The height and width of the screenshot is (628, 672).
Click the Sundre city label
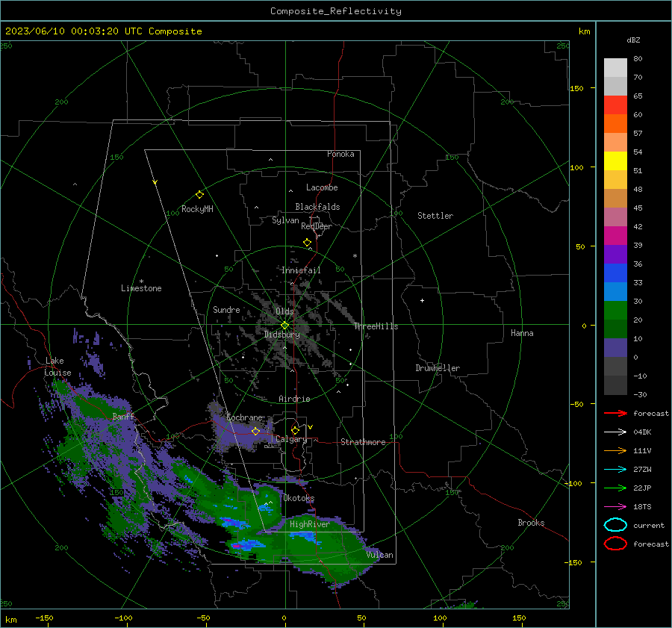[226, 309]
